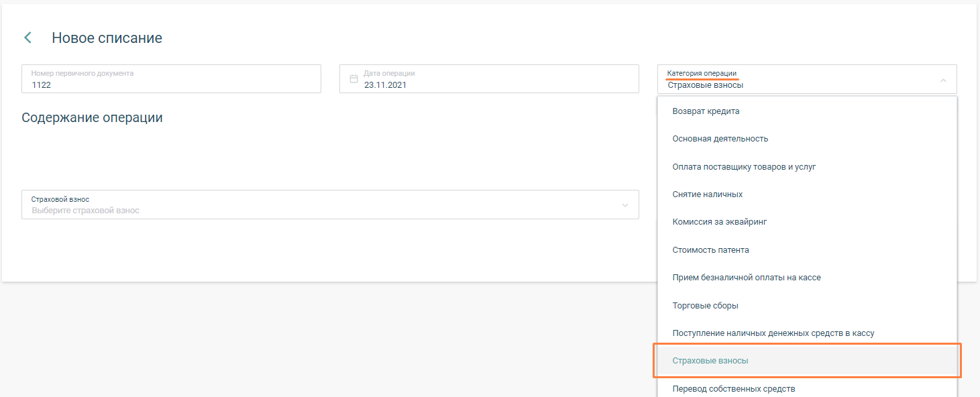Image resolution: width=980 pixels, height=397 pixels.
Task: Choose 'Комиссия за эквайринг' option
Action: pos(807,222)
